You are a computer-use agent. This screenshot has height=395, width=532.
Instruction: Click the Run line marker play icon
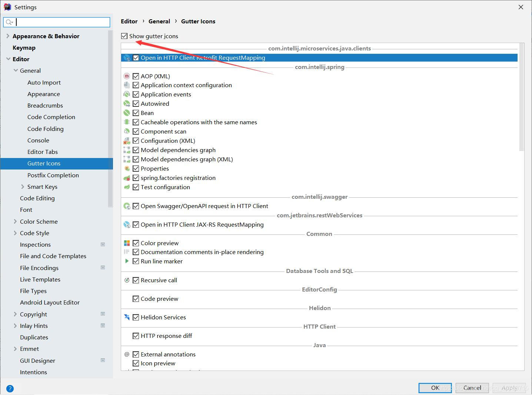pyautogui.click(x=127, y=261)
